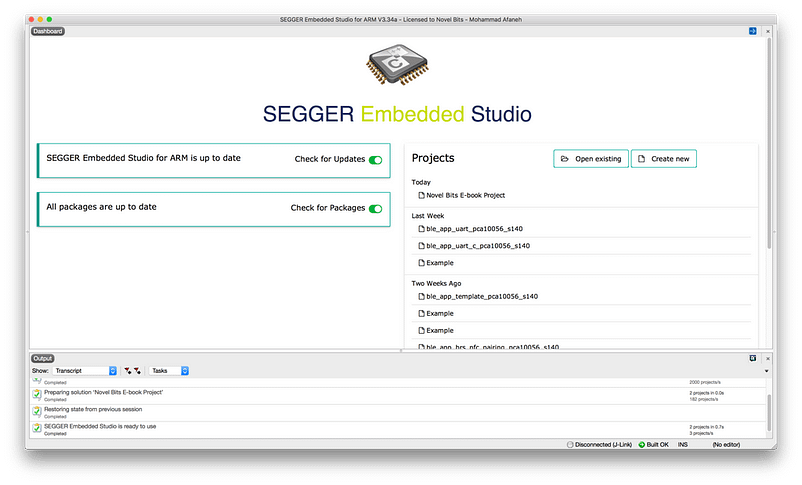802x485 pixels.
Task: Select the Dashboard tab
Action: [x=47, y=31]
